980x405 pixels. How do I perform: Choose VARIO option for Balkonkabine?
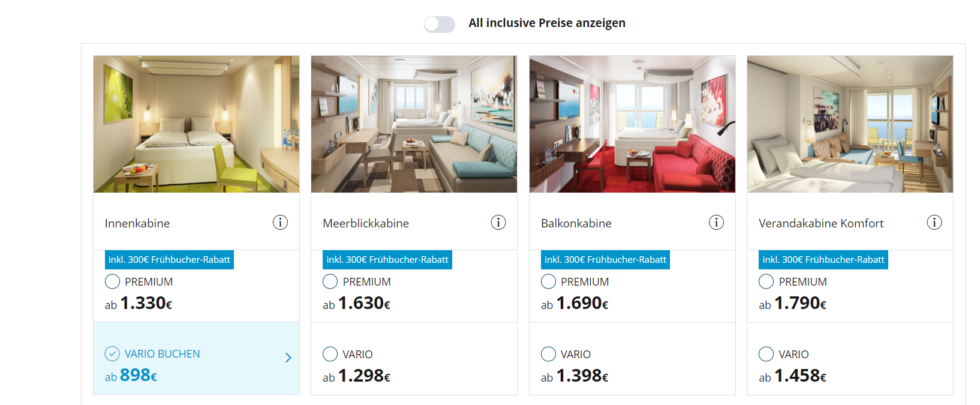coord(548,354)
